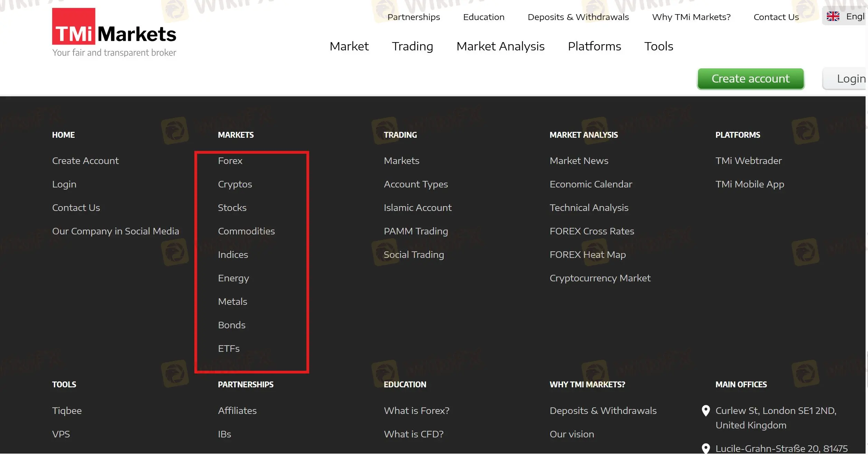Open the Education top menu
The height and width of the screenshot is (455, 868).
pos(484,17)
